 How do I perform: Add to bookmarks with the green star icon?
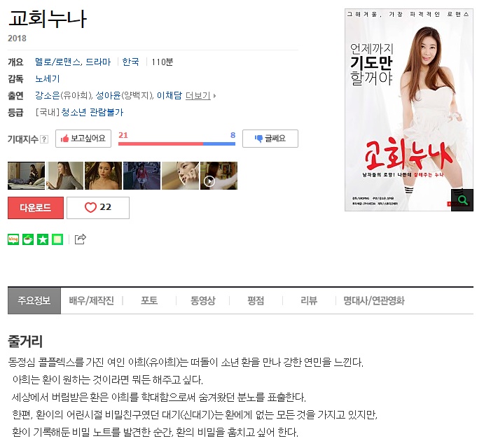[x=43, y=239]
